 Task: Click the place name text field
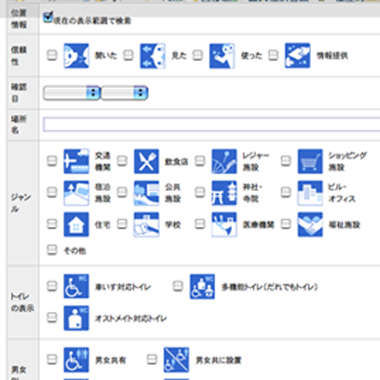(212, 124)
